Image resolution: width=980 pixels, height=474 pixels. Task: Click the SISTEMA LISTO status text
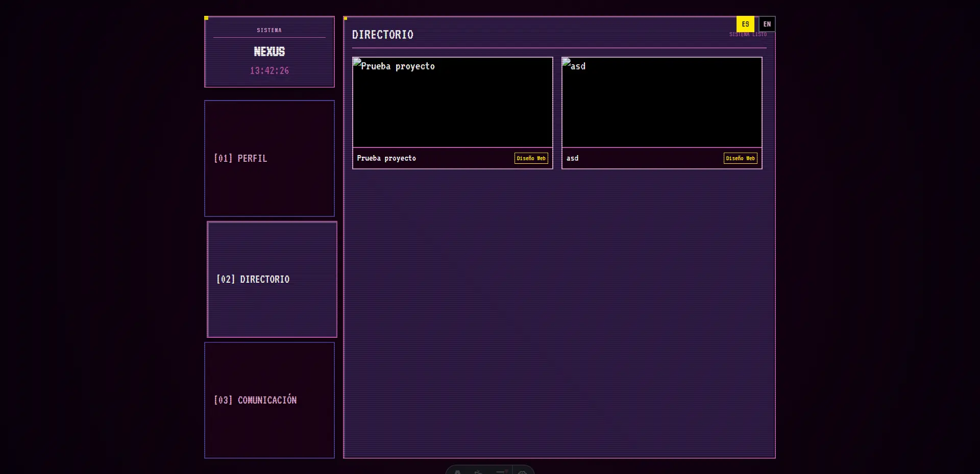point(748,34)
